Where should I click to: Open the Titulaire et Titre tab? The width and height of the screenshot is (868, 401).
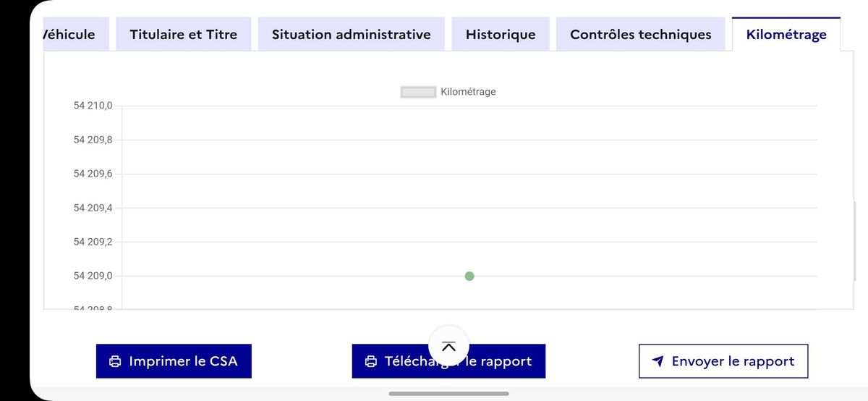pyautogui.click(x=184, y=34)
